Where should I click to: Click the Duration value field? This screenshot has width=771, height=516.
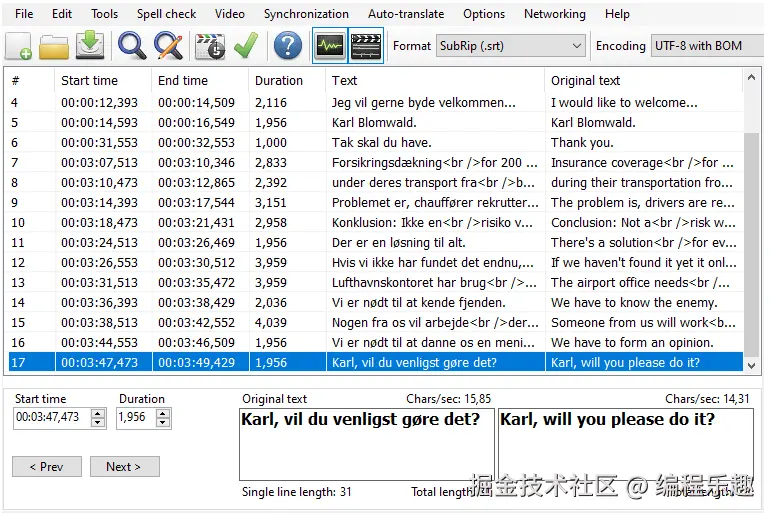click(136, 418)
